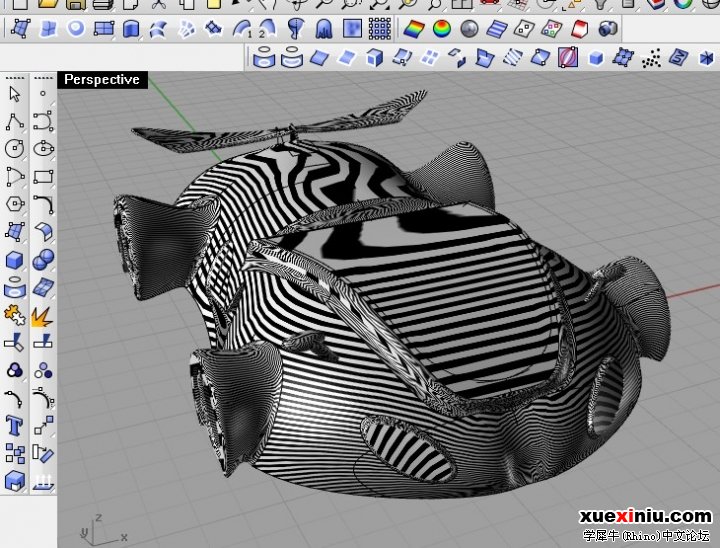Viewport: 720px width, 548px height.
Task: Click the camera capture viewport icon
Action: click(x=608, y=29)
